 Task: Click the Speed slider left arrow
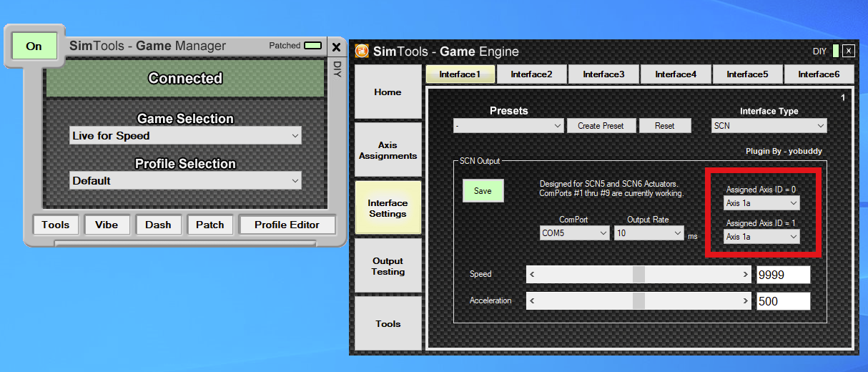532,275
